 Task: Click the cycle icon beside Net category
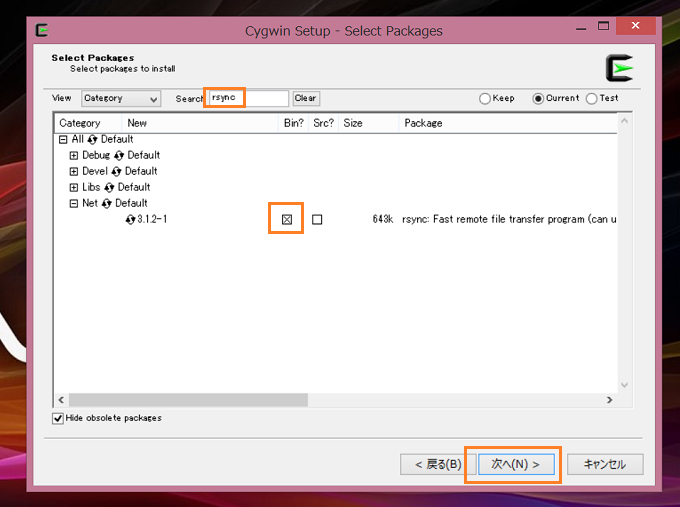108,204
